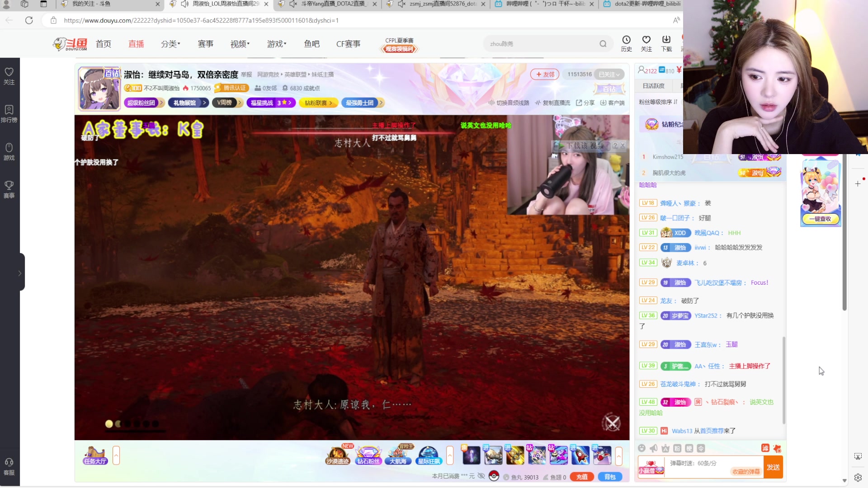The width and height of the screenshot is (868, 488).
Task: Click the chat panel vertical scrollbar
Action: point(784,380)
